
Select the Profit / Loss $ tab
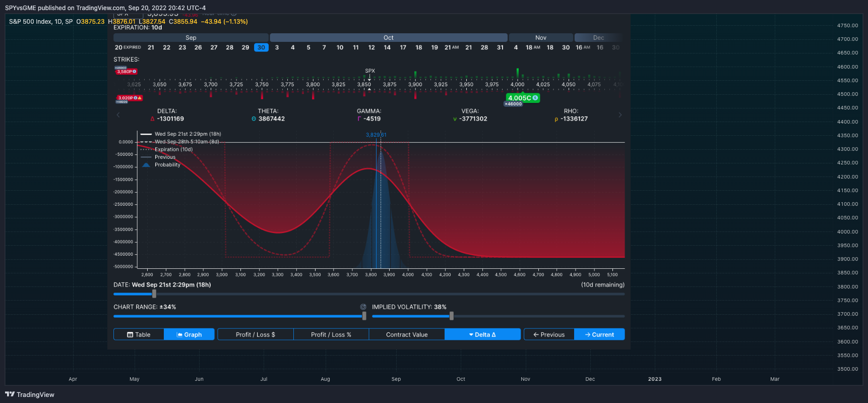click(256, 334)
